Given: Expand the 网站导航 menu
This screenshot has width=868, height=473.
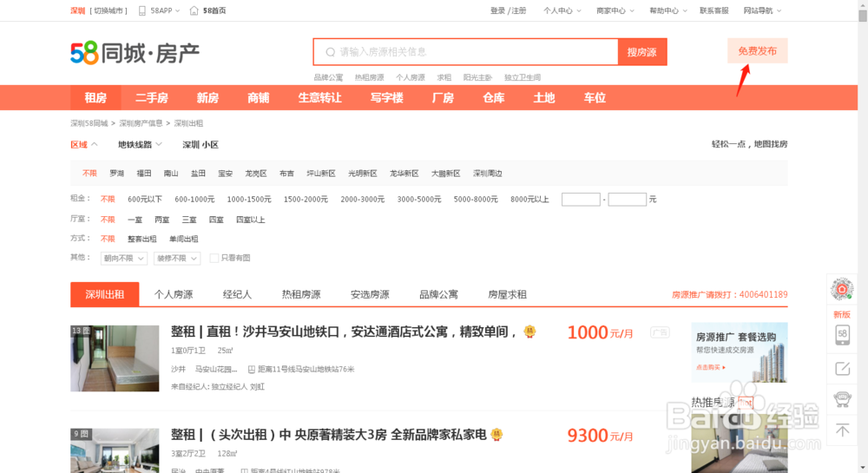Looking at the screenshot, I should [762, 10].
